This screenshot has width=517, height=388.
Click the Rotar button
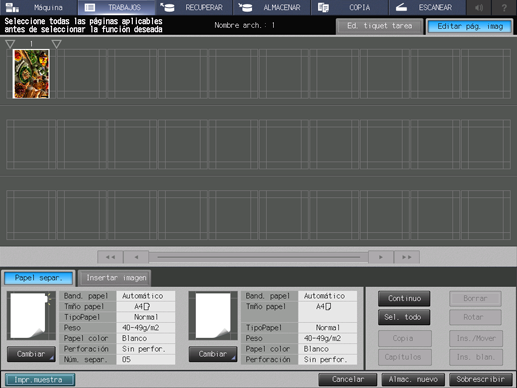(475, 317)
